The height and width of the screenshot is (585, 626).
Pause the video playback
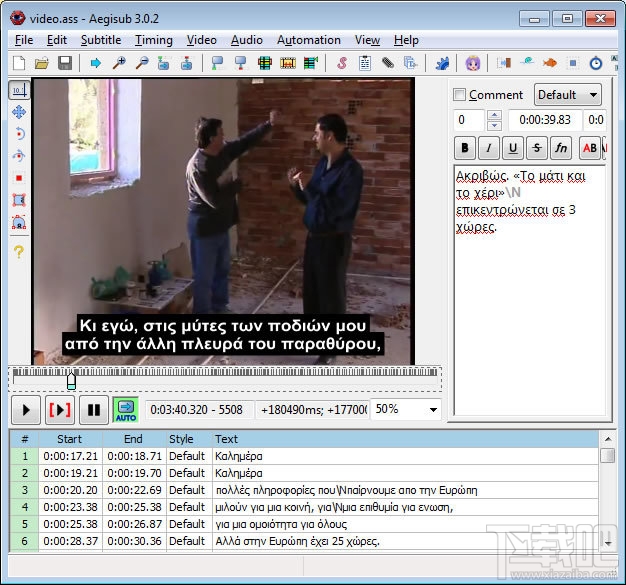[94, 410]
